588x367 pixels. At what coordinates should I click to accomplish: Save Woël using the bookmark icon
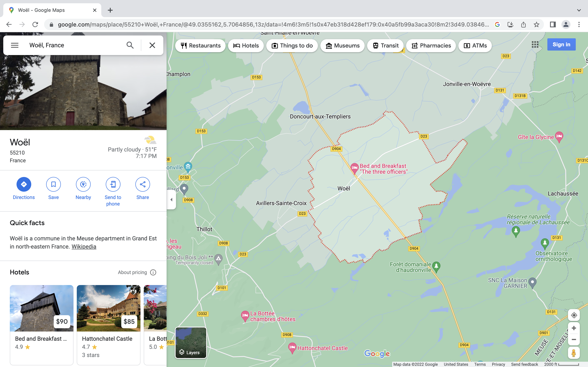(53, 184)
